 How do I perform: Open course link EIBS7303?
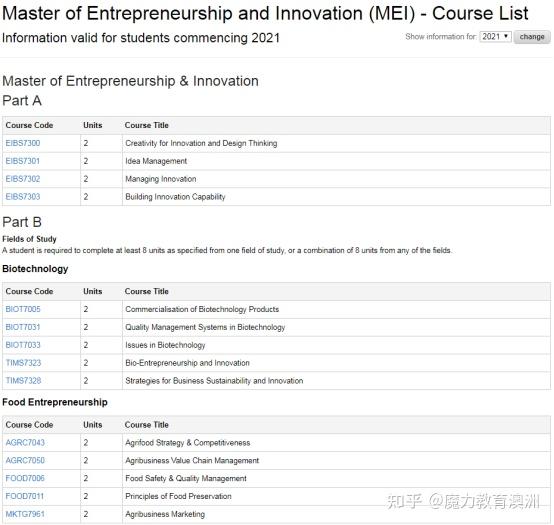coord(23,196)
